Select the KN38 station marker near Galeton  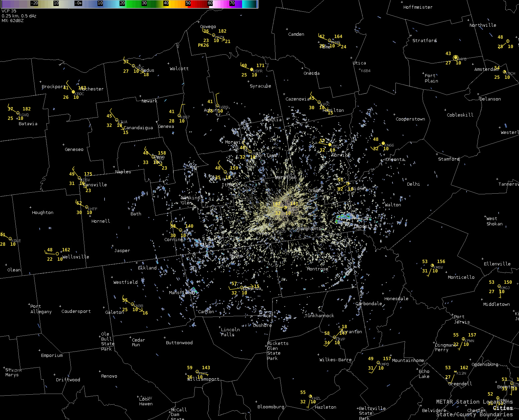133,304
